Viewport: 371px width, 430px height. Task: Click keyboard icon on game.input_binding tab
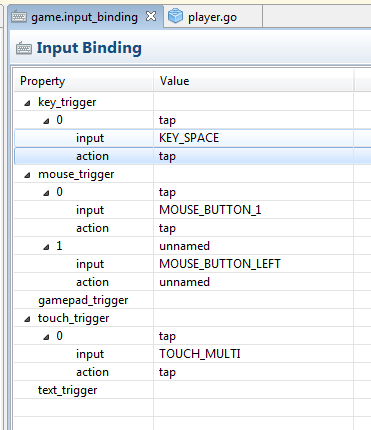19,16
